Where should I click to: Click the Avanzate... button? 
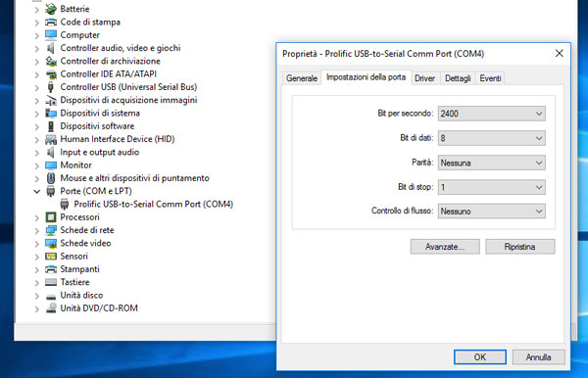pyautogui.click(x=445, y=247)
